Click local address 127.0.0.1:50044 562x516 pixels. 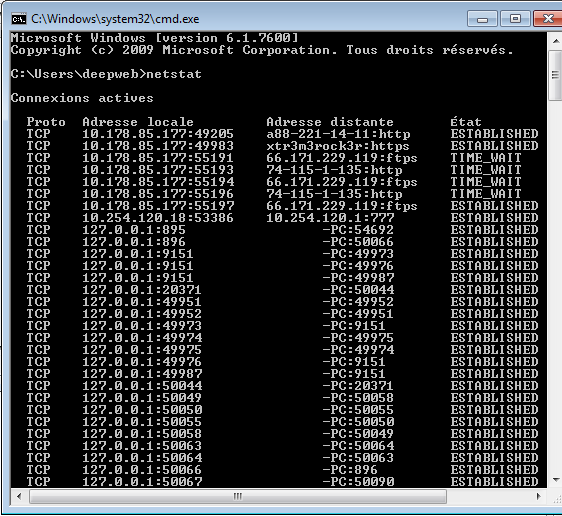point(142,386)
